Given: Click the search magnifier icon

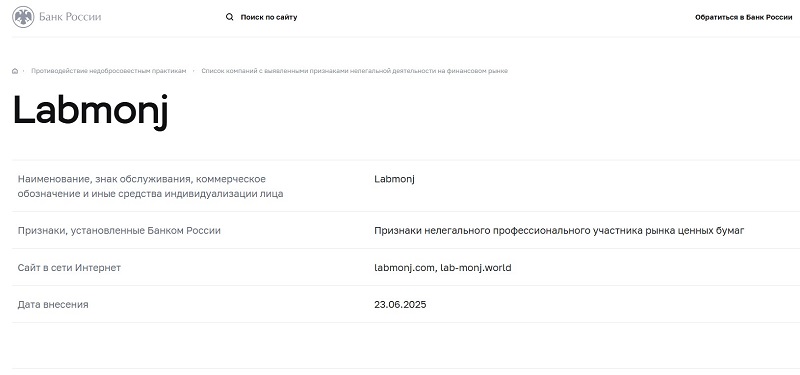Looking at the screenshot, I should [230, 17].
